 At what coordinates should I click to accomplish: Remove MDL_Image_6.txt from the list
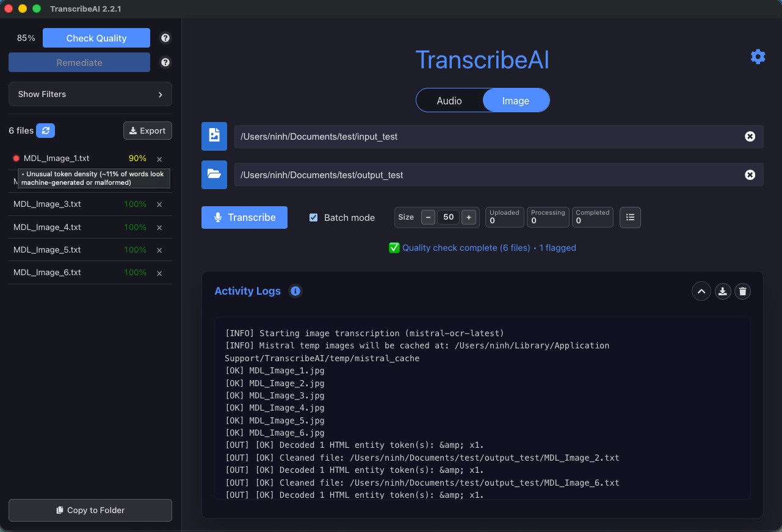pos(159,273)
